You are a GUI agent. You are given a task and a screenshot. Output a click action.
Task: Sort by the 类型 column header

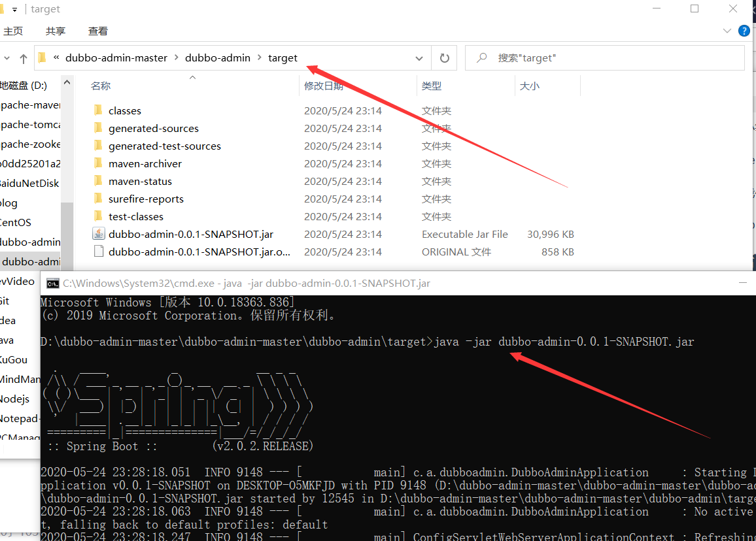[432, 86]
